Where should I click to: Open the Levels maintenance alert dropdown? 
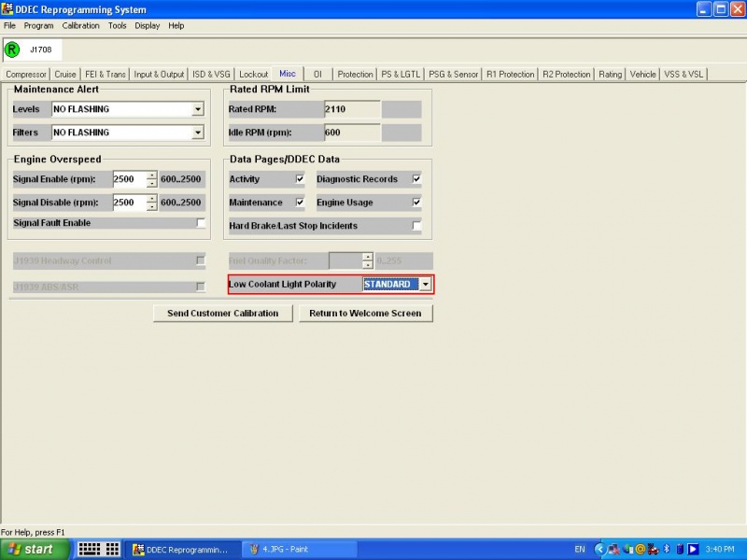pos(197,109)
